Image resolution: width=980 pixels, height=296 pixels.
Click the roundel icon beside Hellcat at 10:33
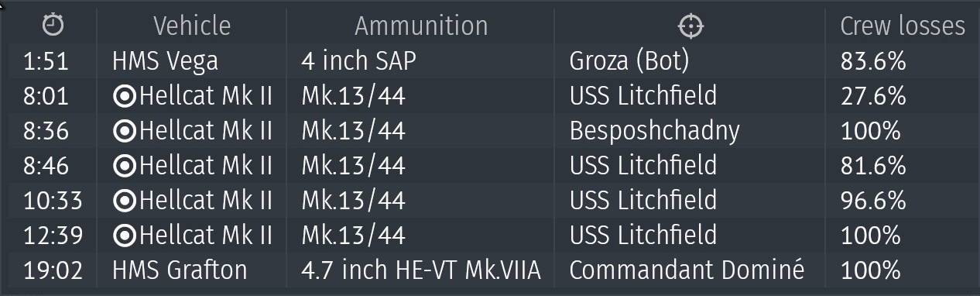pos(124,201)
